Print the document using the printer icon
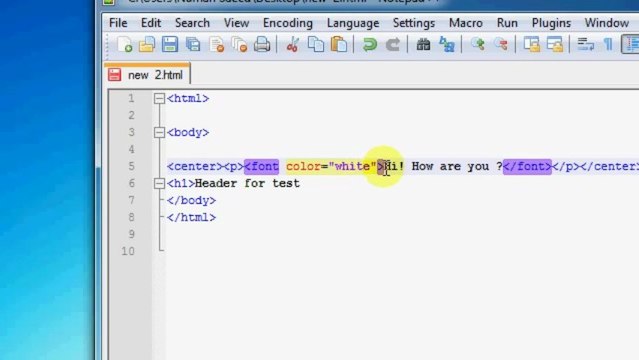 click(262, 44)
